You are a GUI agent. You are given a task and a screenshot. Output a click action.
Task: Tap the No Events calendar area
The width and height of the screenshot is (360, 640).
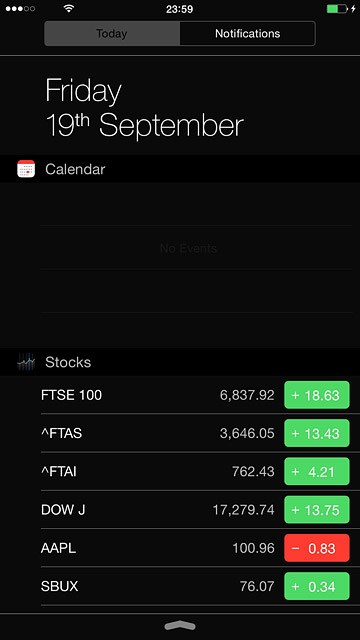[x=188, y=248]
